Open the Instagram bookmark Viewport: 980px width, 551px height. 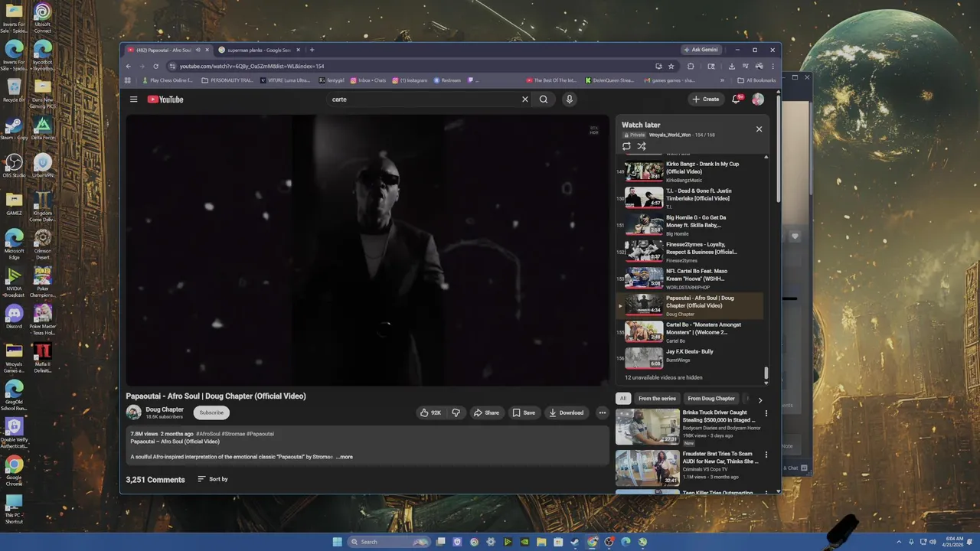click(x=410, y=80)
